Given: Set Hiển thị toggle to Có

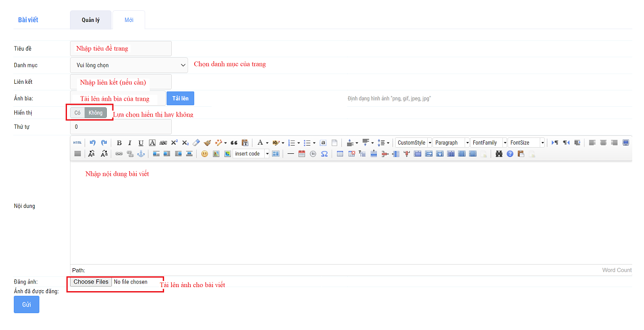Looking at the screenshot, I should click(x=78, y=113).
